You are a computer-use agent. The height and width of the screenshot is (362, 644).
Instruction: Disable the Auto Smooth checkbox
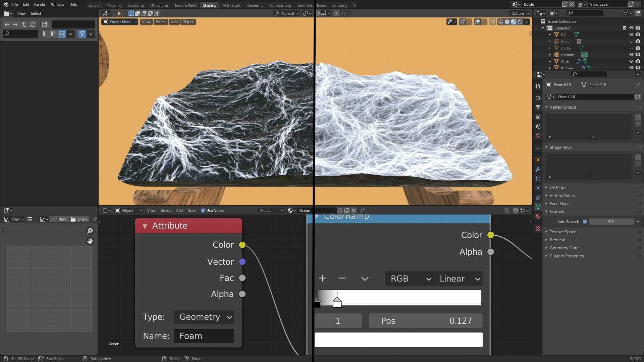point(585,222)
